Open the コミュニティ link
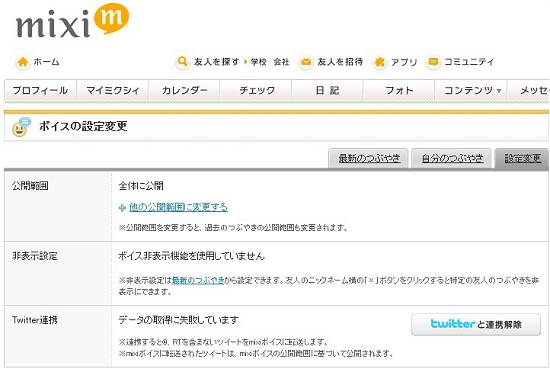The width and height of the screenshot is (550, 369). pos(469,62)
